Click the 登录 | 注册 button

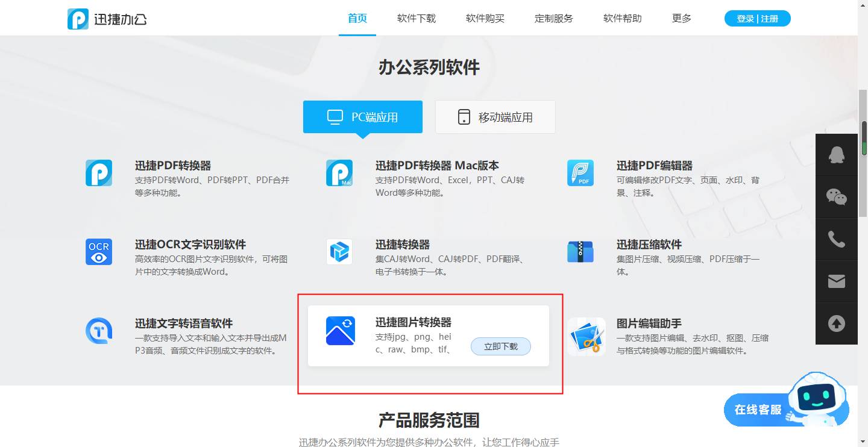(758, 19)
